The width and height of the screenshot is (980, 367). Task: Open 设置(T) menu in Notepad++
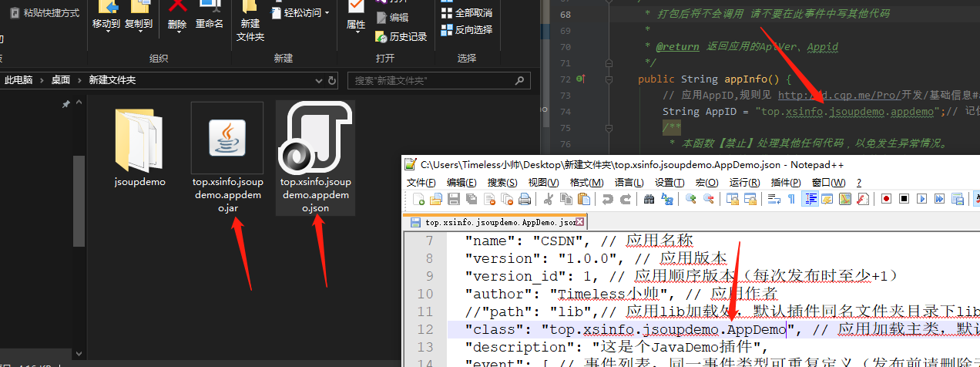point(670,183)
